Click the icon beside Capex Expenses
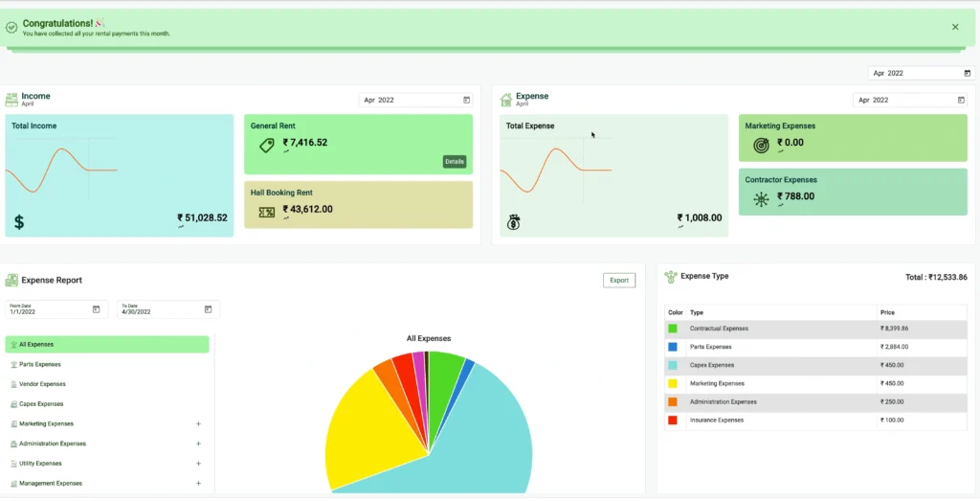Screen dimensions: 980x501 click(13, 404)
